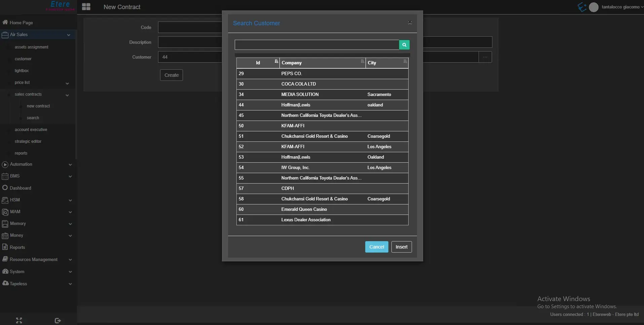Sort table by Id column icon
This screenshot has height=325, width=644.
click(x=276, y=61)
